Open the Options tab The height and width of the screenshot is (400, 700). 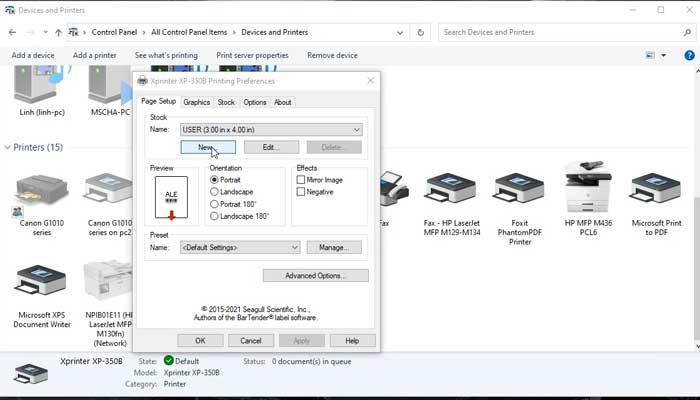[x=255, y=102]
